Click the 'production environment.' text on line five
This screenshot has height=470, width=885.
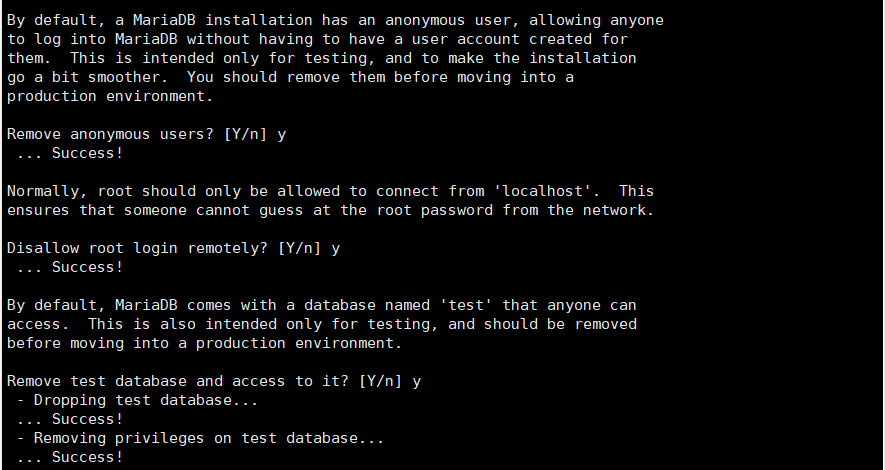click(110, 96)
